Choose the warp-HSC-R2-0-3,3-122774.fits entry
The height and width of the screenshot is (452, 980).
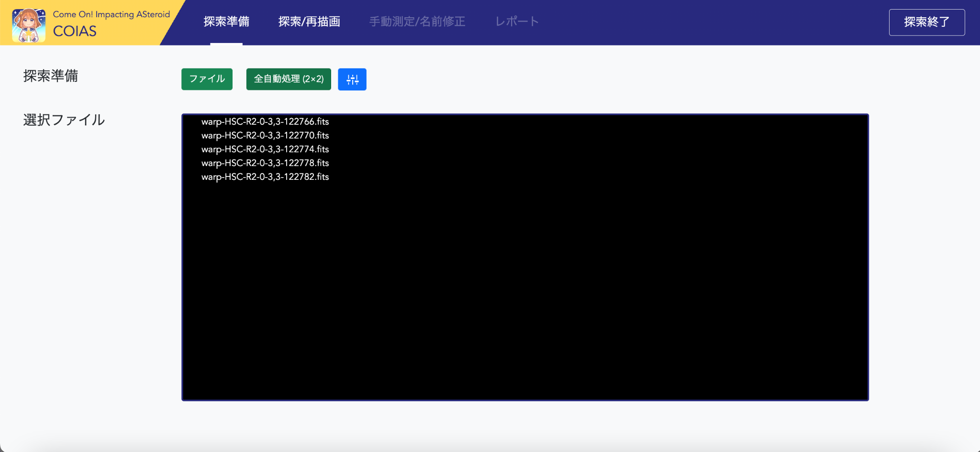click(265, 149)
